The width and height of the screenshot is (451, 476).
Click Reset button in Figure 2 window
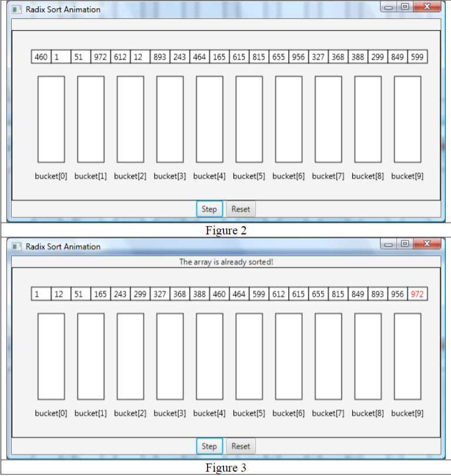coord(241,209)
